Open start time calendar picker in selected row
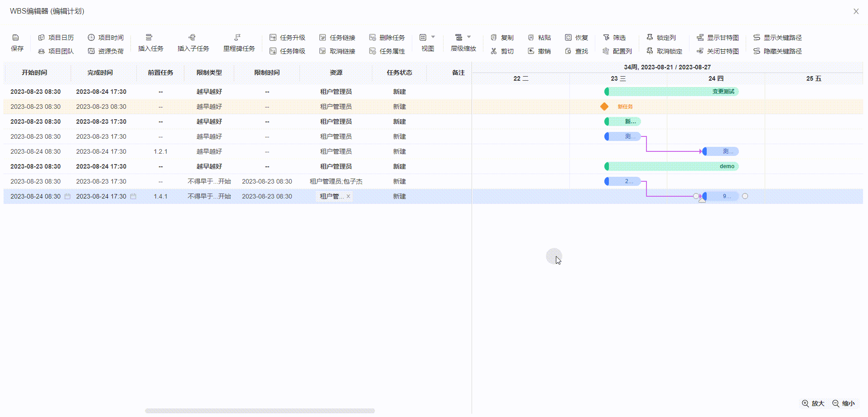The width and height of the screenshot is (868, 417). [68, 196]
